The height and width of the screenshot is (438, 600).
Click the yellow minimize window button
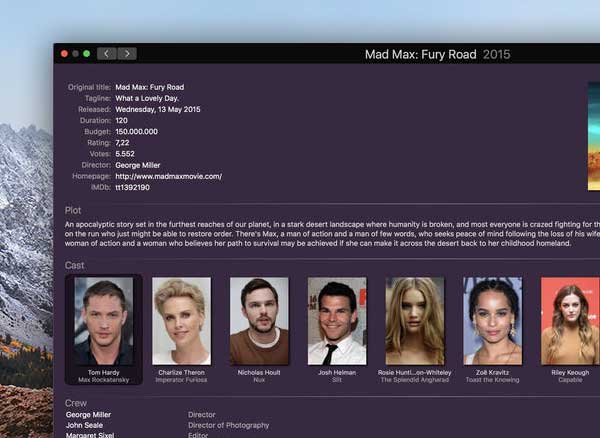click(75, 54)
